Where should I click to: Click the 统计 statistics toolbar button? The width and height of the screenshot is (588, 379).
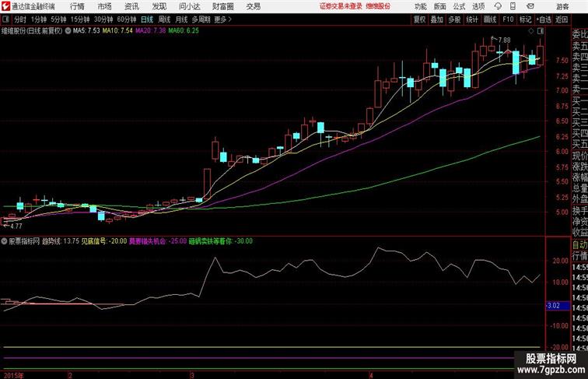click(x=472, y=19)
